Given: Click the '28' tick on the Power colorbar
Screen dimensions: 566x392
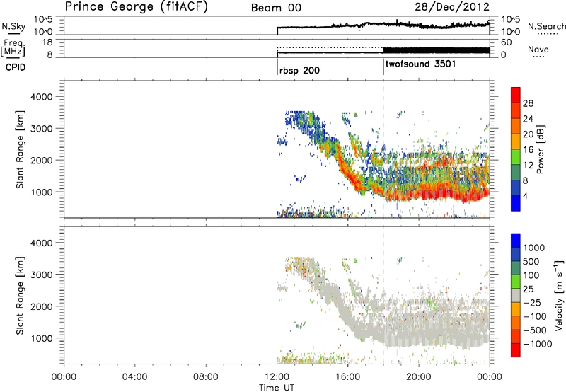Looking at the screenshot, I should coord(528,103).
